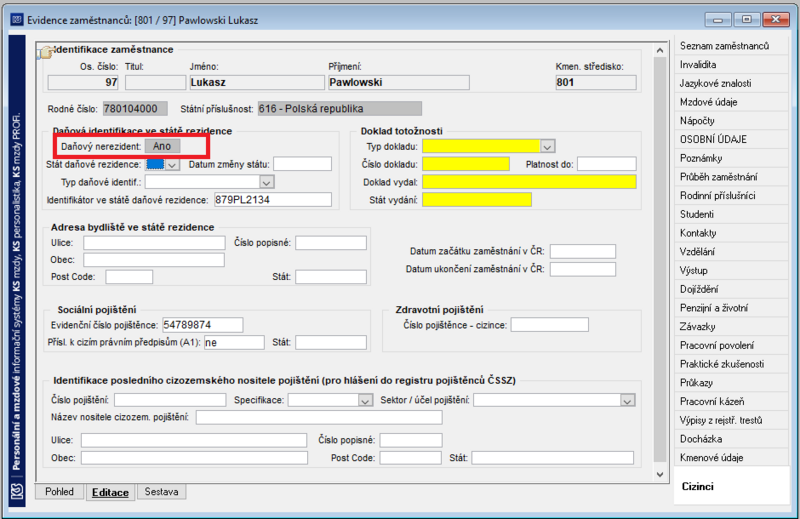
Task: Open Vzdělání section
Action: 731,252
